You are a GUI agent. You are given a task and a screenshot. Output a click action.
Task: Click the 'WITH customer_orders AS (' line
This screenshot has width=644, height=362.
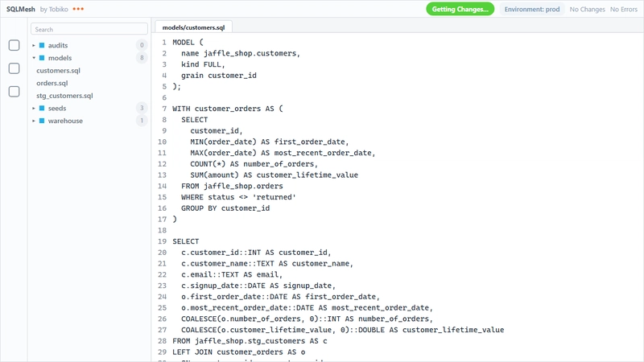point(228,109)
